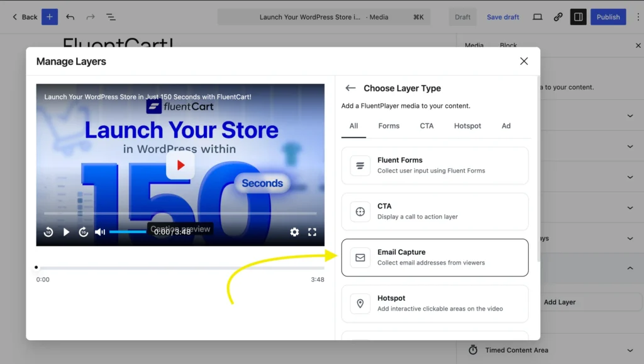The width and height of the screenshot is (644, 364).
Task: Expand the first collapsed sidebar section chevron
Action: coord(630,116)
